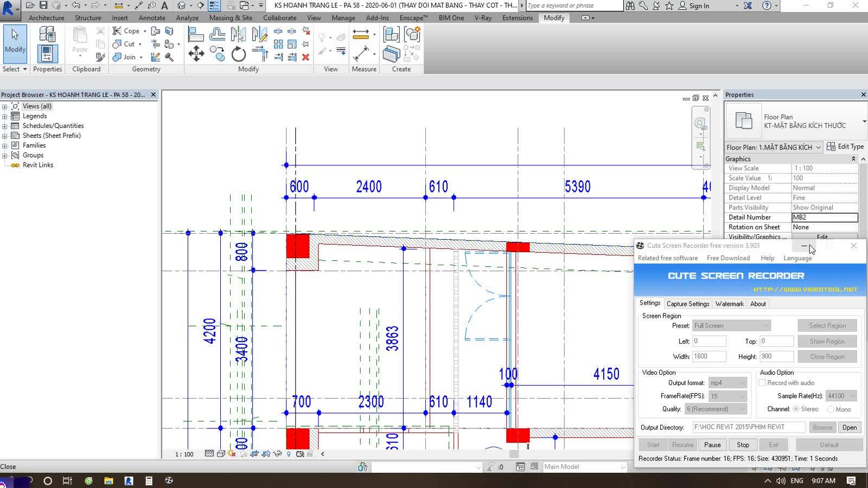Pick the Trim/Extend to Corner tool
The height and width of the screenshot is (488, 868).
(x=259, y=54)
